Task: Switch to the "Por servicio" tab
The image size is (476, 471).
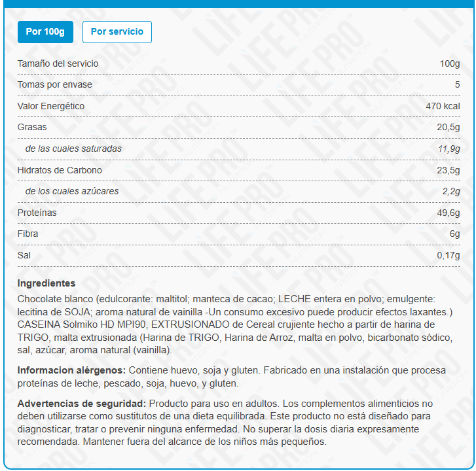Action: pos(117,32)
